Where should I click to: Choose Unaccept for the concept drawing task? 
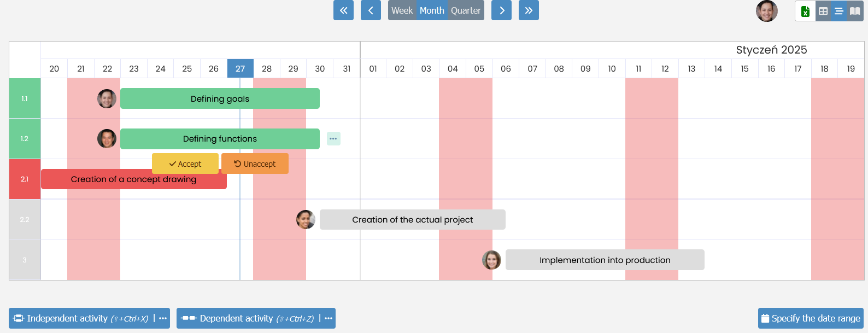coord(255,163)
